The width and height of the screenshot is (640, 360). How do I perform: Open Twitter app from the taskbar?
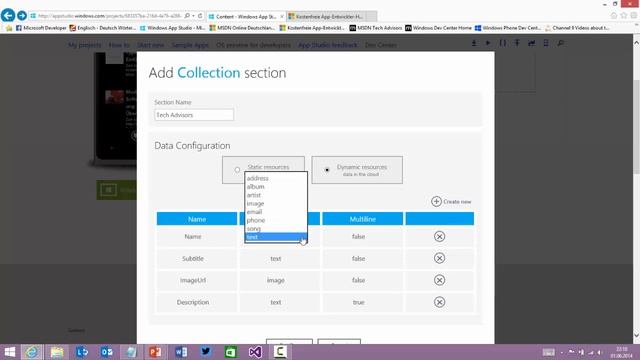point(206,352)
